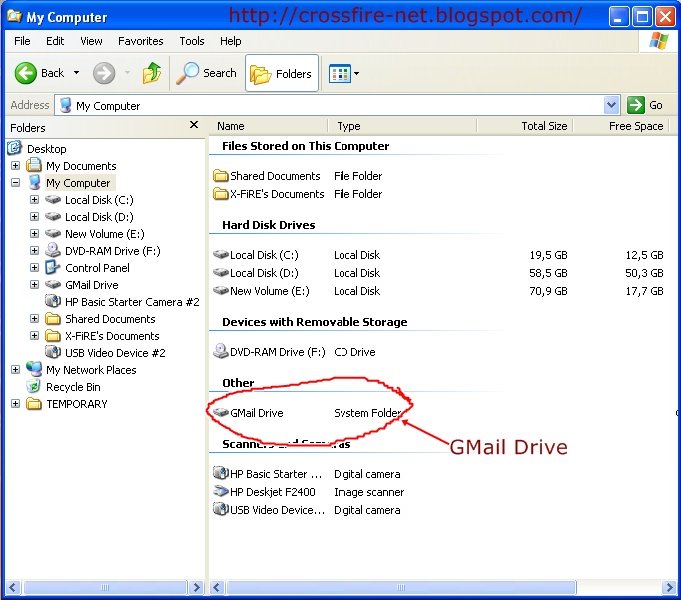The width and height of the screenshot is (681, 600).
Task: Open the address bar dropdown
Action: click(x=611, y=105)
